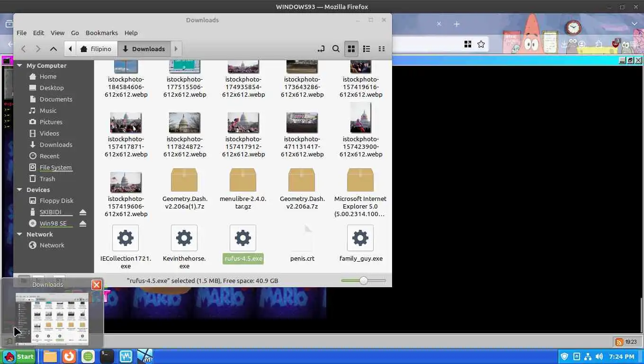The width and height of the screenshot is (644, 364).
Task: Click the Downloads path button
Action: click(144, 49)
